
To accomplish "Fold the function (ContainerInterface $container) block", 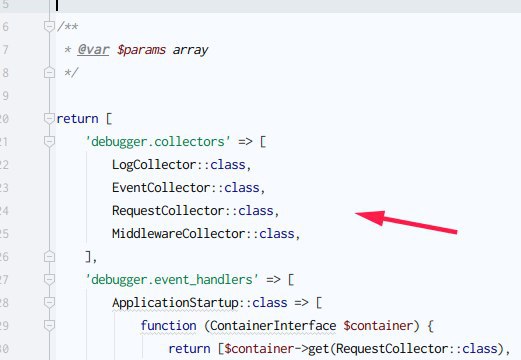I will click(49, 326).
